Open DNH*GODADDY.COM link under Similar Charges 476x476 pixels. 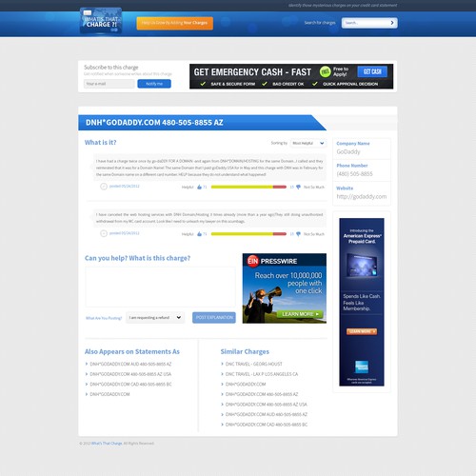tap(246, 385)
